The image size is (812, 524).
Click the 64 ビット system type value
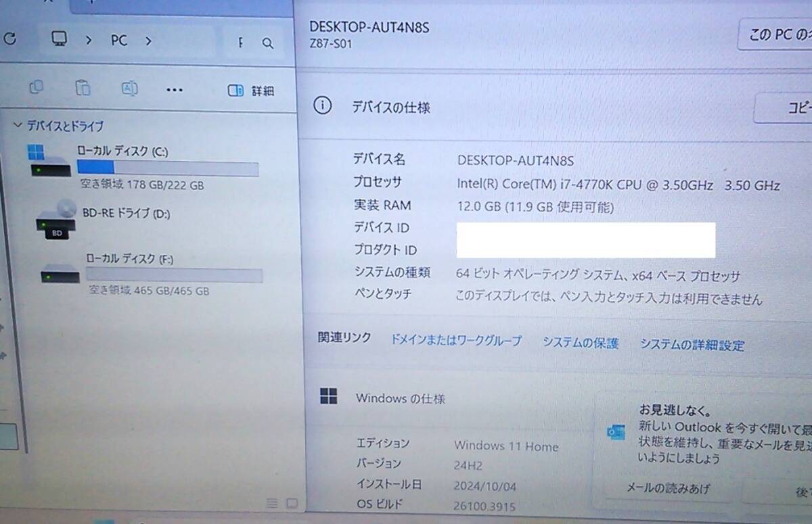coord(598,276)
